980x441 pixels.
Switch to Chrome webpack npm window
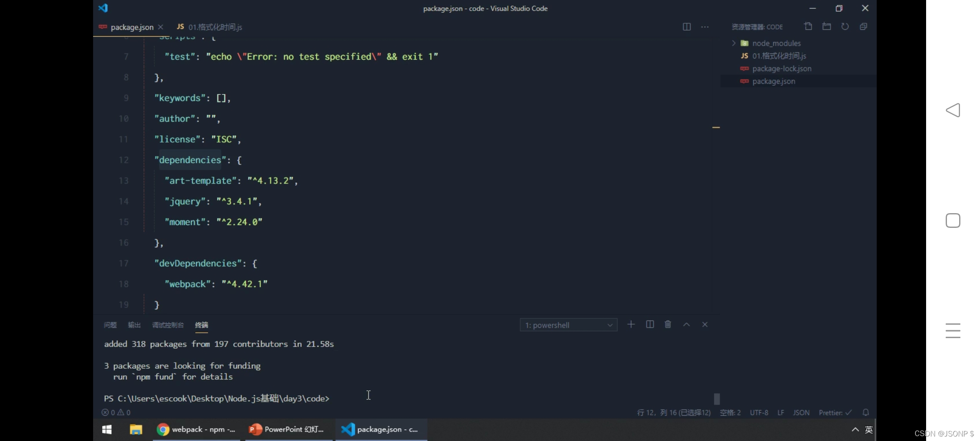click(196, 430)
